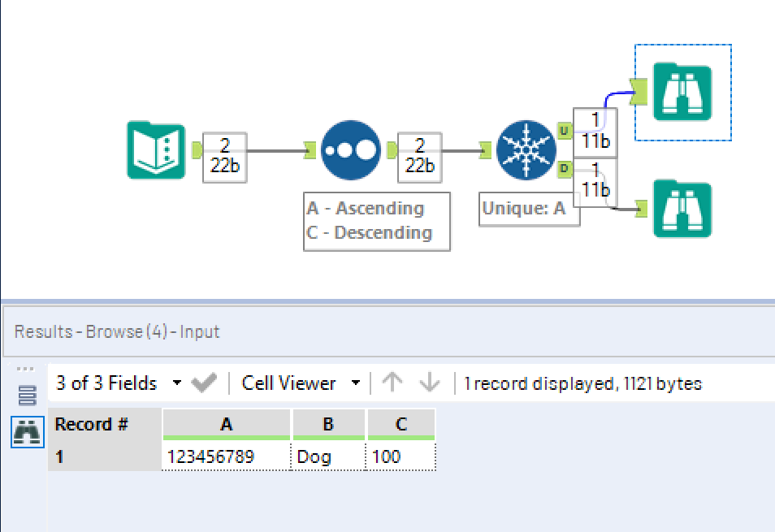Click the binoculars data view icon in results sidebar
The image size is (775, 532).
(28, 432)
